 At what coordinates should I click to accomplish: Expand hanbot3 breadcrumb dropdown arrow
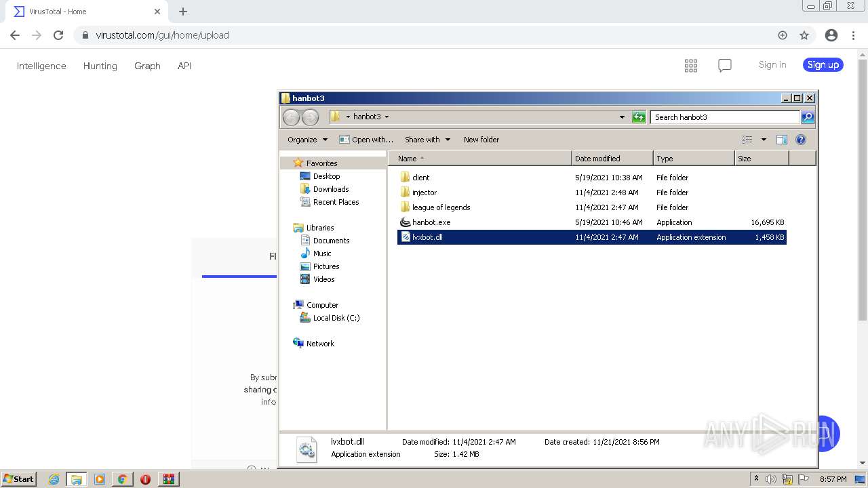coord(387,117)
